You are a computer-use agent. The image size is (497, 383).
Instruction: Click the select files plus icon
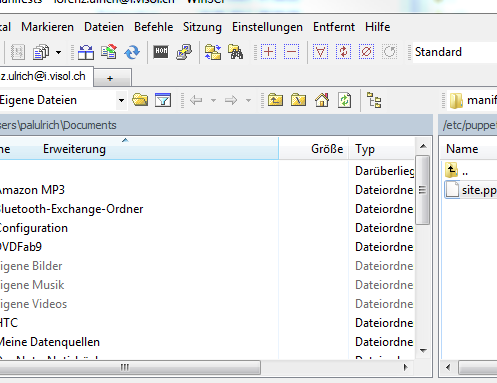pyautogui.click(x=268, y=52)
